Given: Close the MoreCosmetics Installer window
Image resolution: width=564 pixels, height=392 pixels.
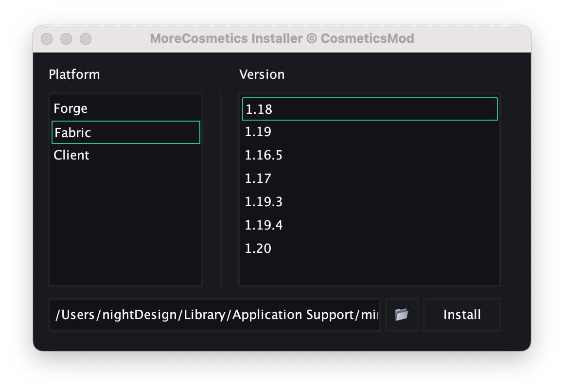Looking at the screenshot, I should click(x=47, y=39).
